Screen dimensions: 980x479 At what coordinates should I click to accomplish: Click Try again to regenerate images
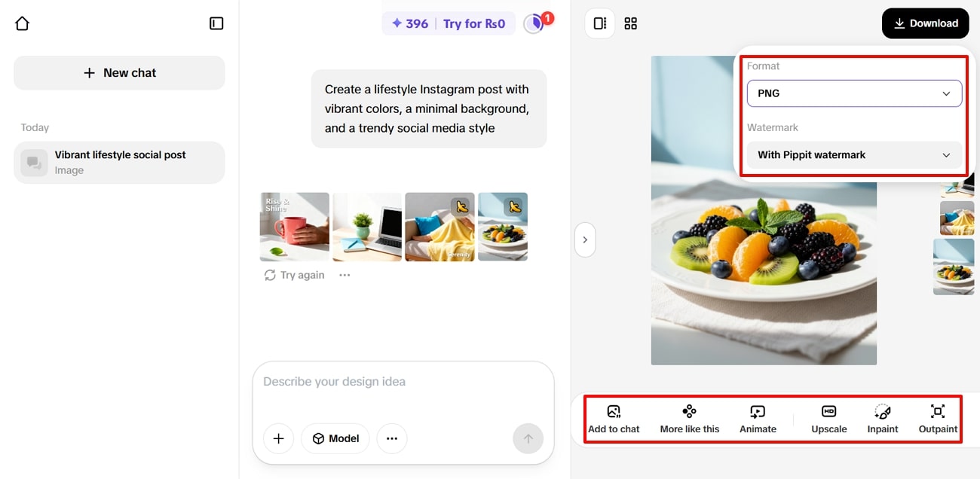click(x=294, y=275)
